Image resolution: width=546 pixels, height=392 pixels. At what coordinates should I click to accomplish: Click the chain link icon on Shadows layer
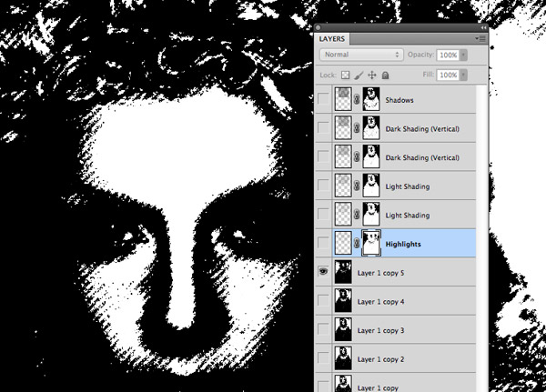(358, 100)
